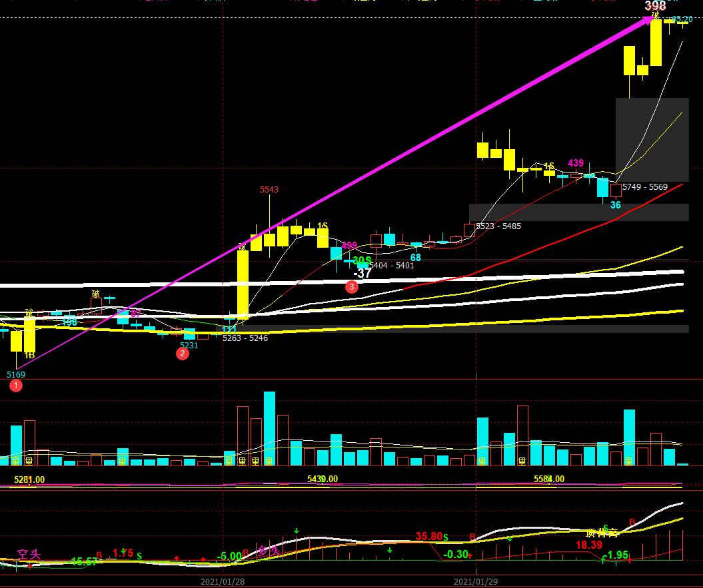Click the 18.39 indicator value
This screenshot has width=703, height=588.
(x=589, y=545)
